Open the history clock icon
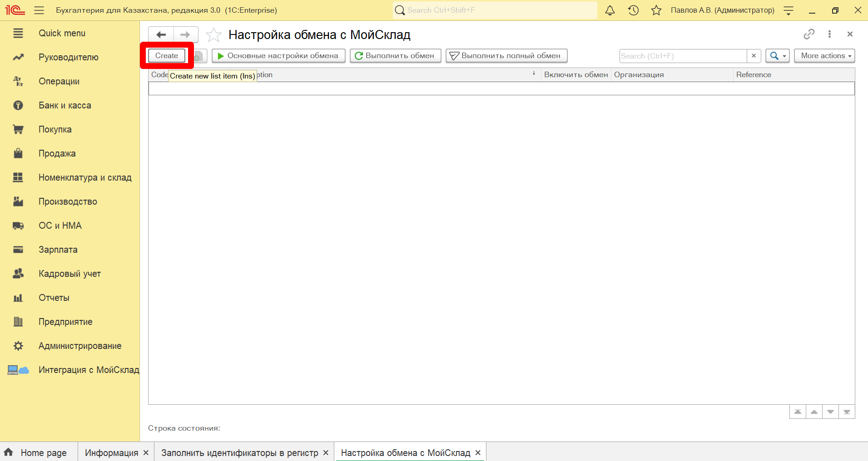The width and height of the screenshot is (868, 461). pos(633,10)
